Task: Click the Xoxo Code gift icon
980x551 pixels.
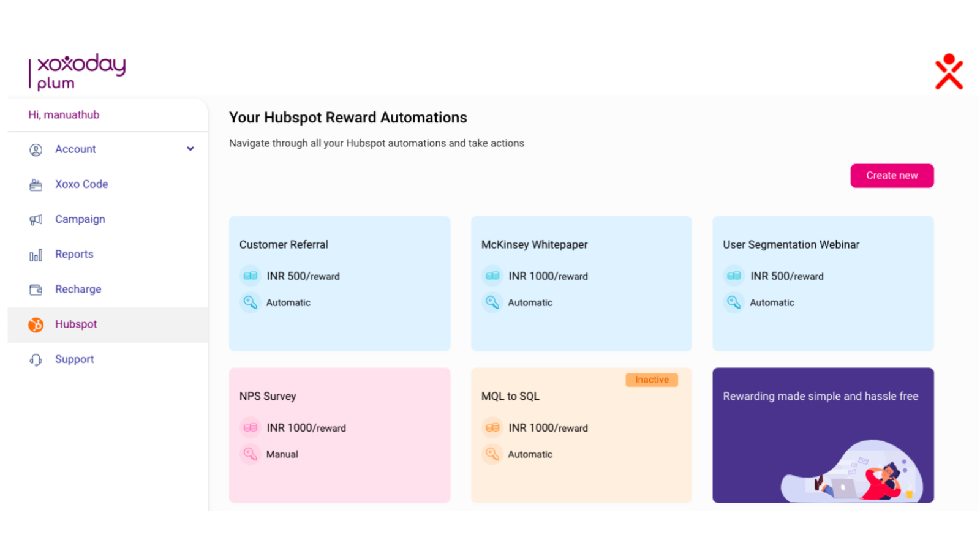Action: 36,185
